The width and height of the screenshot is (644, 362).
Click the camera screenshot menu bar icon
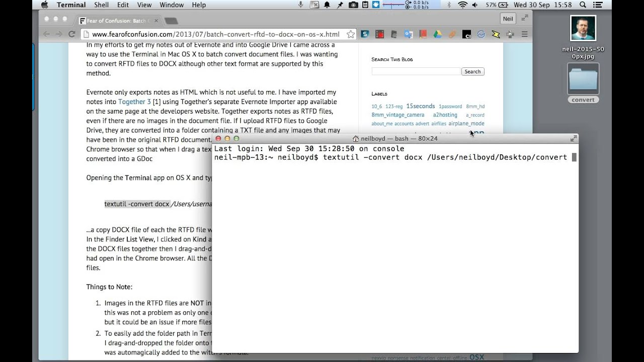tap(353, 5)
